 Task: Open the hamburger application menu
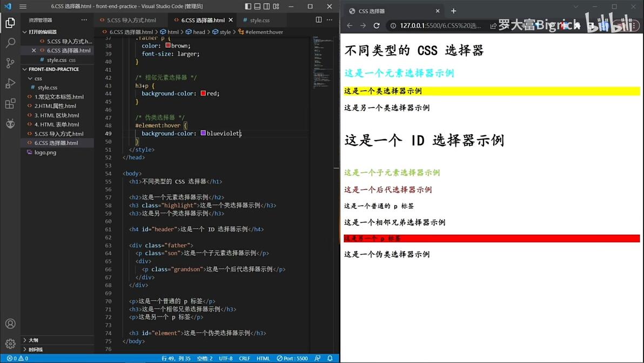pos(23,6)
